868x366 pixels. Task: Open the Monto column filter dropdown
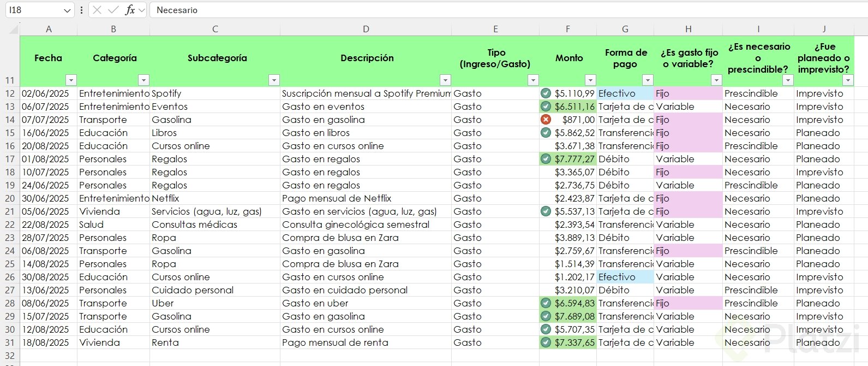(x=590, y=80)
